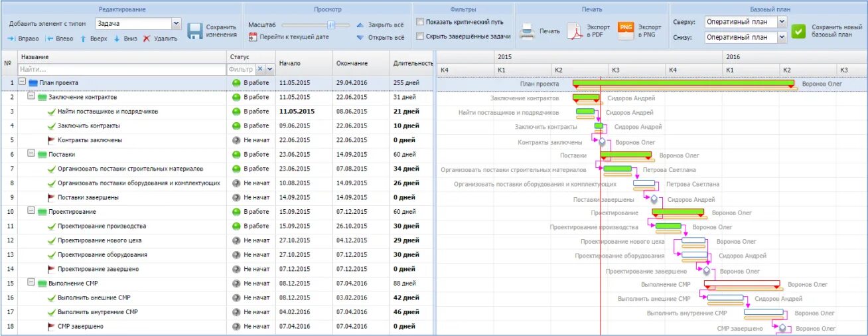The width and height of the screenshot is (868, 336).
Task: Enable 'Показать критический путь' checkbox
Action: [x=420, y=22]
